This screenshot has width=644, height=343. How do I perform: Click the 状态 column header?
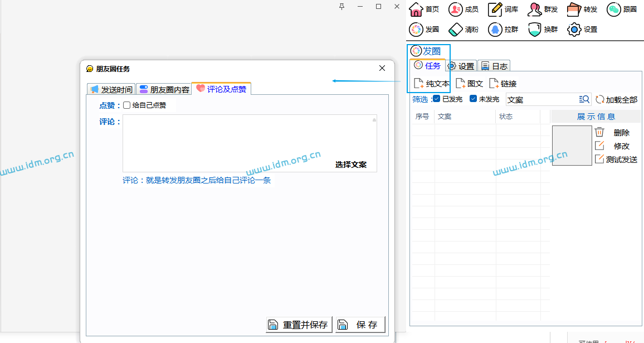click(518, 117)
